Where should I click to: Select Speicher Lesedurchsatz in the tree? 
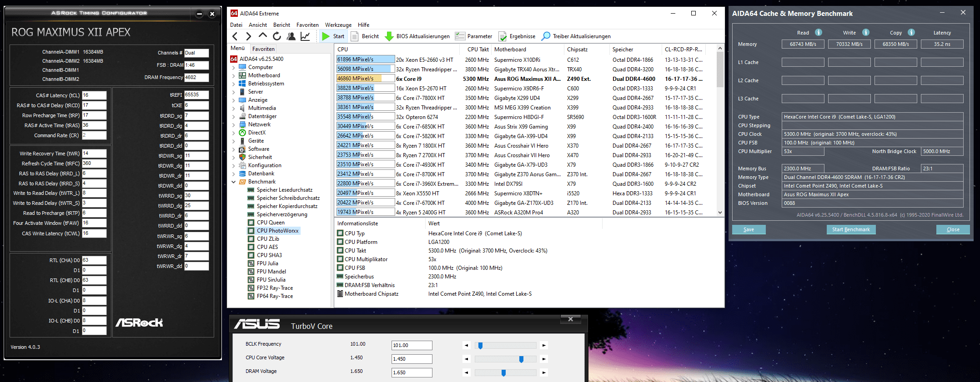tap(284, 190)
